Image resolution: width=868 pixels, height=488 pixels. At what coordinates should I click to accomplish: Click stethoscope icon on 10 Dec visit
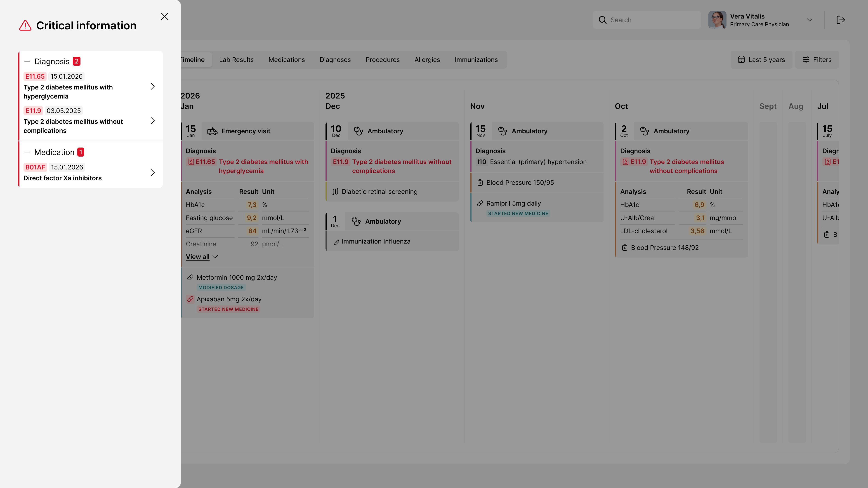coord(358,131)
